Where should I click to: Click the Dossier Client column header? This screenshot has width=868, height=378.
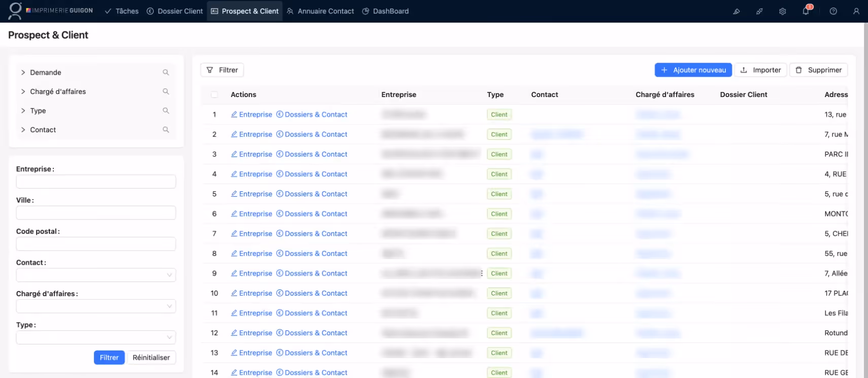[x=744, y=94]
